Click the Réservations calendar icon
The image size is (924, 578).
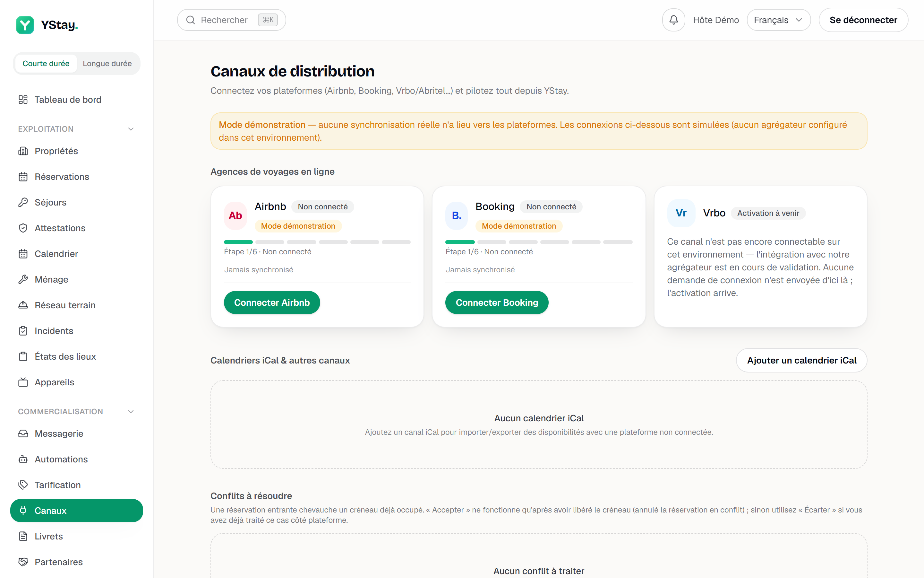(23, 177)
